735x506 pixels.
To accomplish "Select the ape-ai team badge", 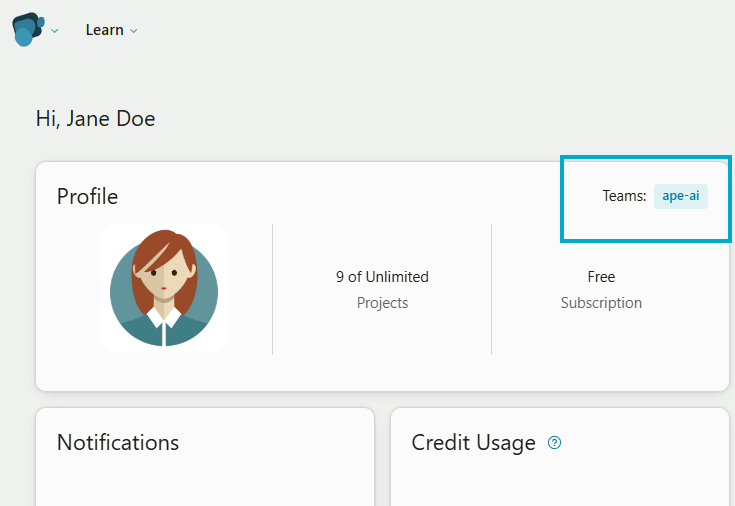I will tap(681, 196).
